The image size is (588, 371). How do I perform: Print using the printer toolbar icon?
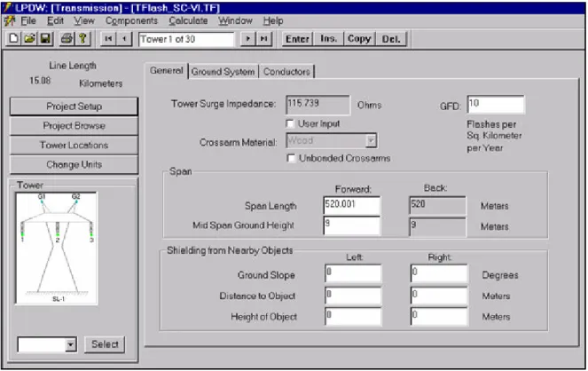(x=67, y=39)
